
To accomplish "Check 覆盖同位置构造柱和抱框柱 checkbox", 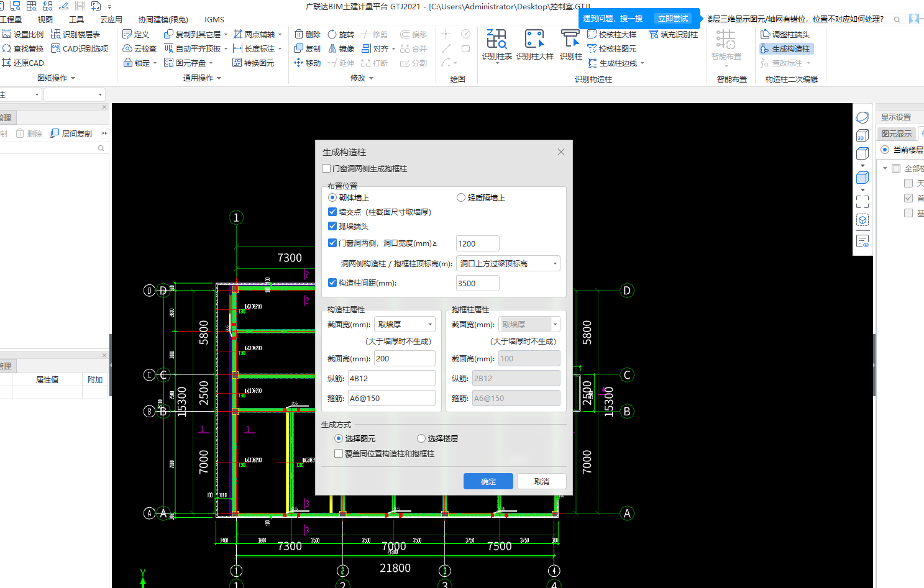I will click(339, 453).
